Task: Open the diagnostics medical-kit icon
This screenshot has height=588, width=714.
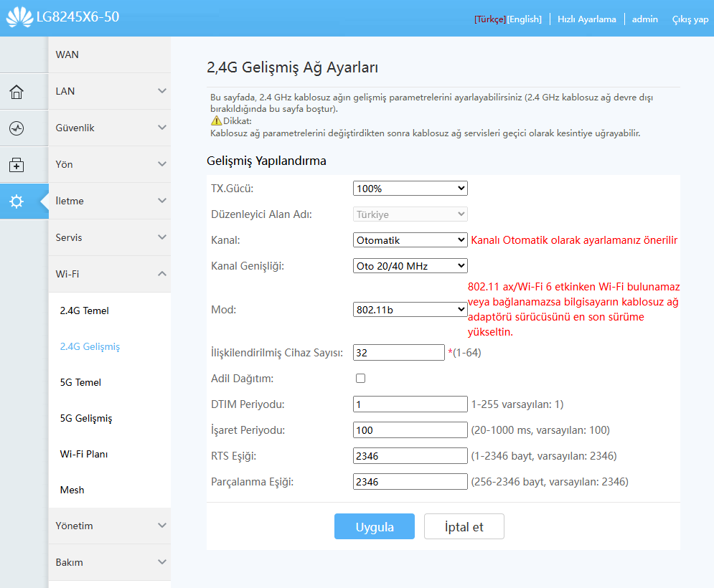Action: tap(17, 165)
